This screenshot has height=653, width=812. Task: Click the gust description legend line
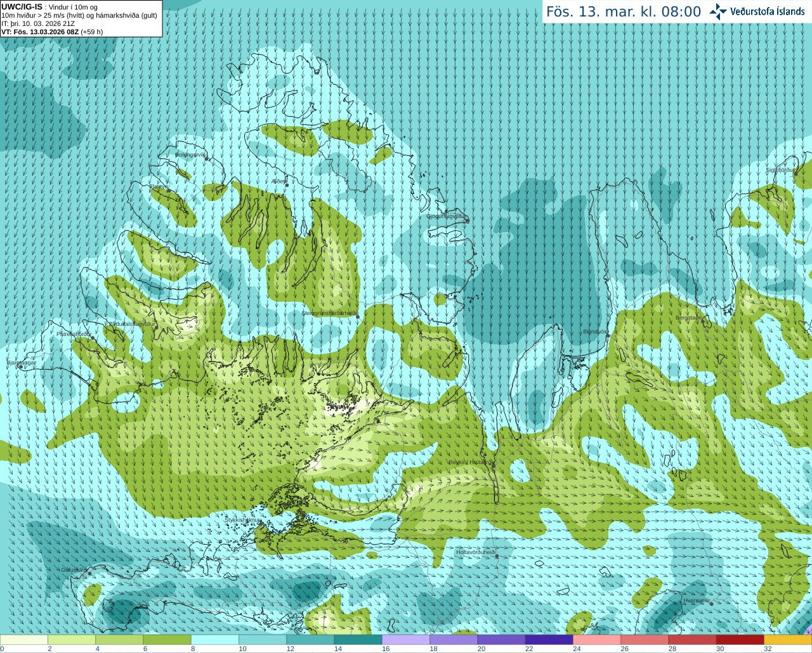[x=79, y=15]
